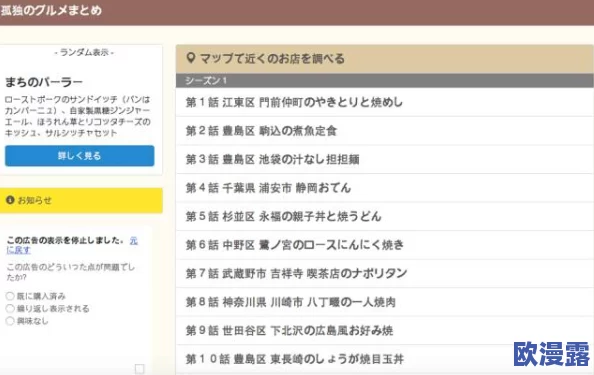Click the シーズン1 section header
The height and width of the screenshot is (375, 594).
[x=385, y=80]
